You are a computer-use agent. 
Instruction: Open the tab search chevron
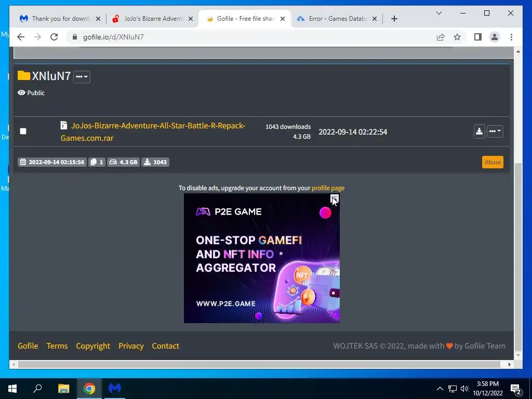pyautogui.click(x=439, y=13)
